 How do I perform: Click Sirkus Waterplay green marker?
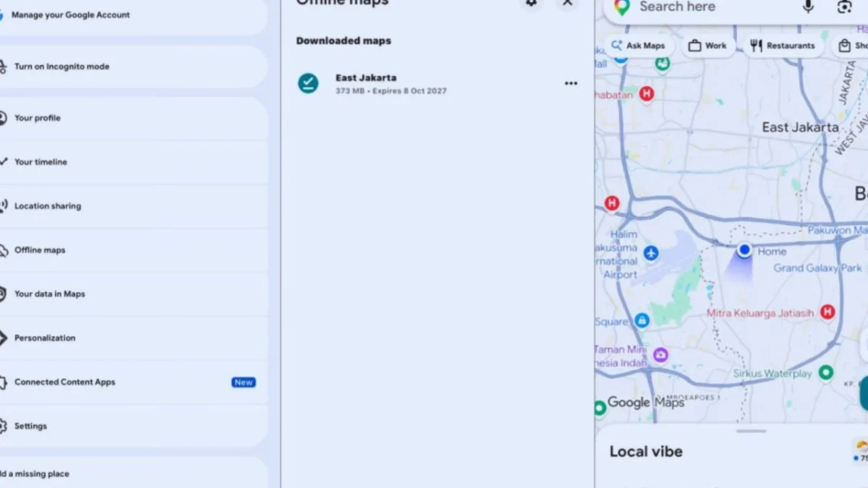tap(826, 373)
